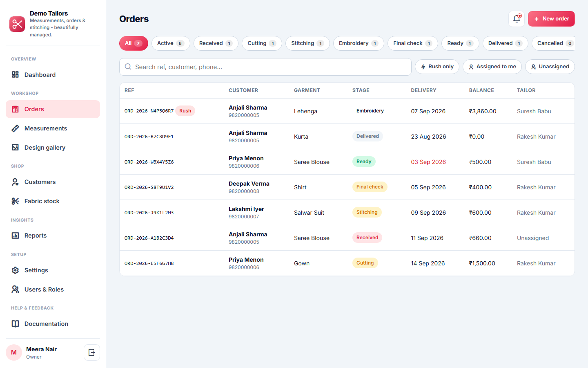Open order ORD-2026-J9K1L2M3
588x368 pixels.
pyautogui.click(x=149, y=213)
